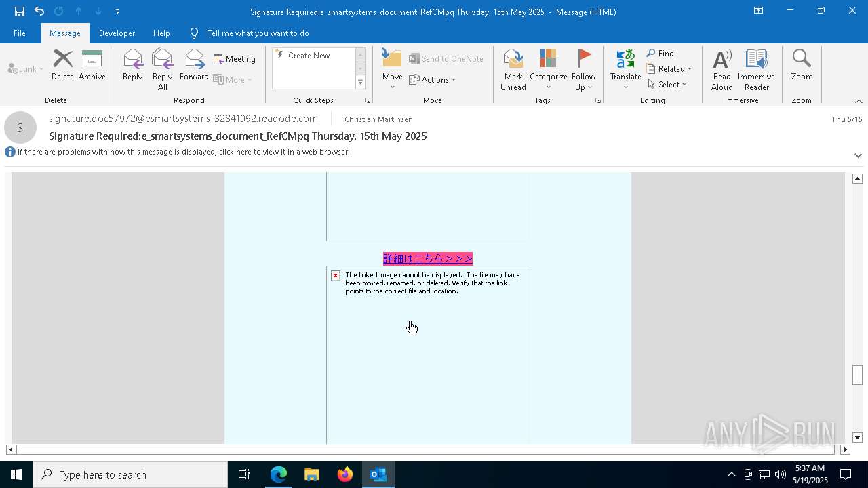Open the Move folder dropdown
868x488 pixels.
point(392,70)
